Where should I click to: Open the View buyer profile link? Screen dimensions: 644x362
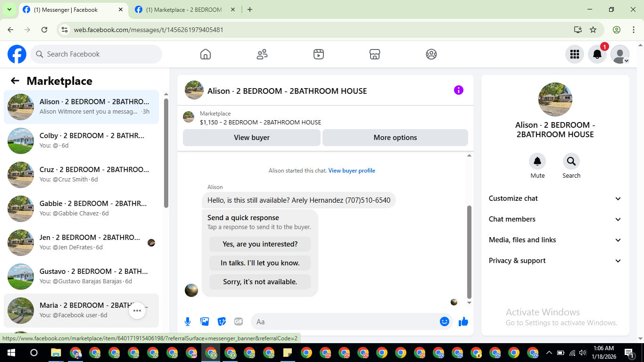click(352, 171)
